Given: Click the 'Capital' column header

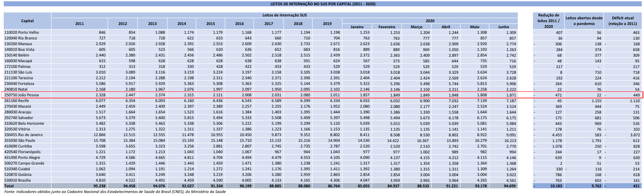Looking at the screenshot, I should tap(27, 21).
